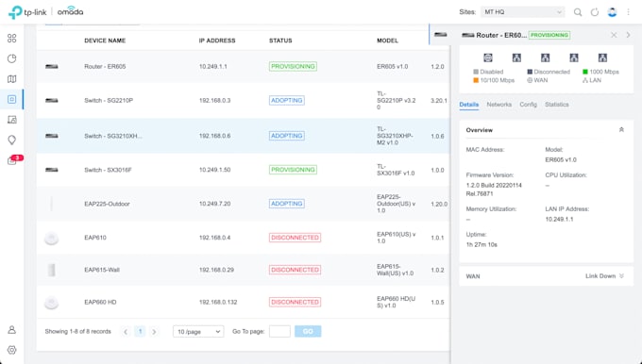Image resolution: width=642 pixels, height=364 pixels.
Task: Click the EAP615-Wall device icon
Action: tap(52, 270)
